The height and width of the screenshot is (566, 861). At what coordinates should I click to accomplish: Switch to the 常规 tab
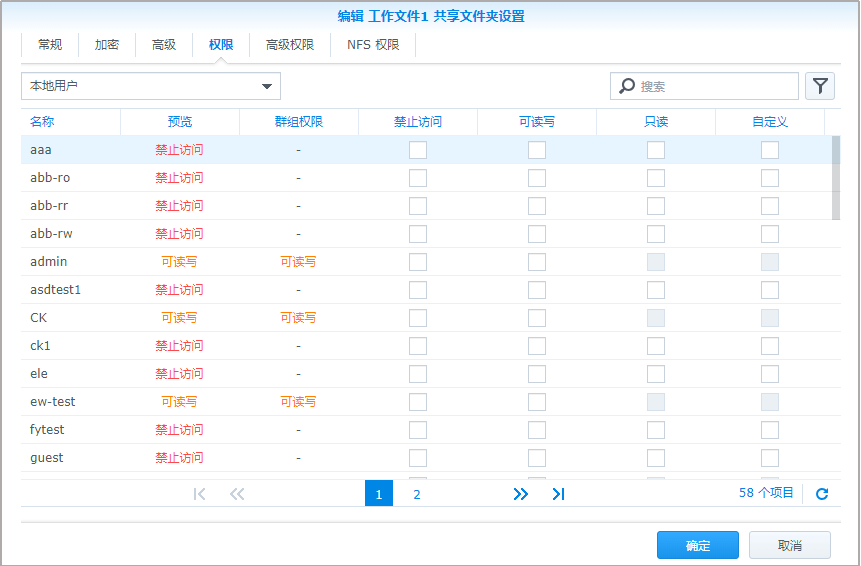[x=50, y=44]
